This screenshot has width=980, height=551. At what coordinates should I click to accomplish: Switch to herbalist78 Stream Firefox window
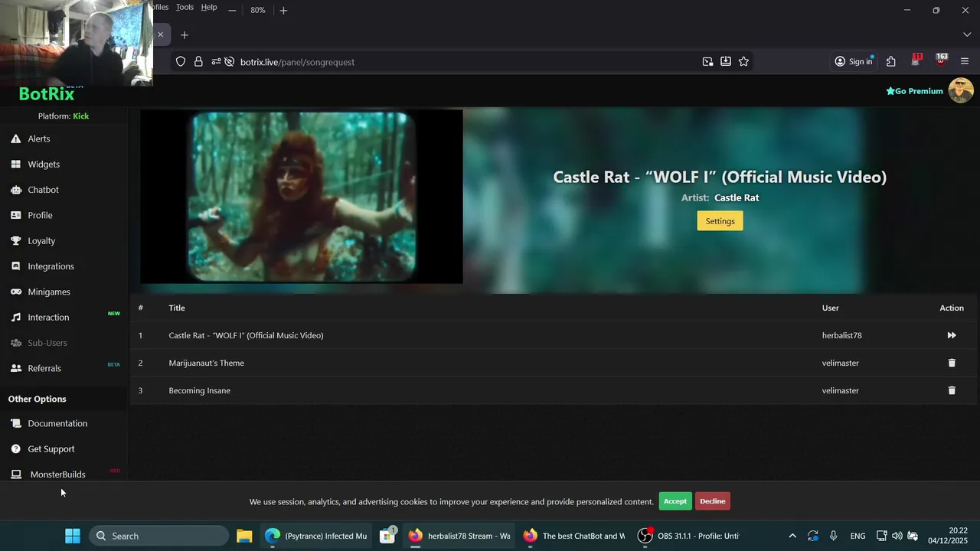[x=459, y=536]
